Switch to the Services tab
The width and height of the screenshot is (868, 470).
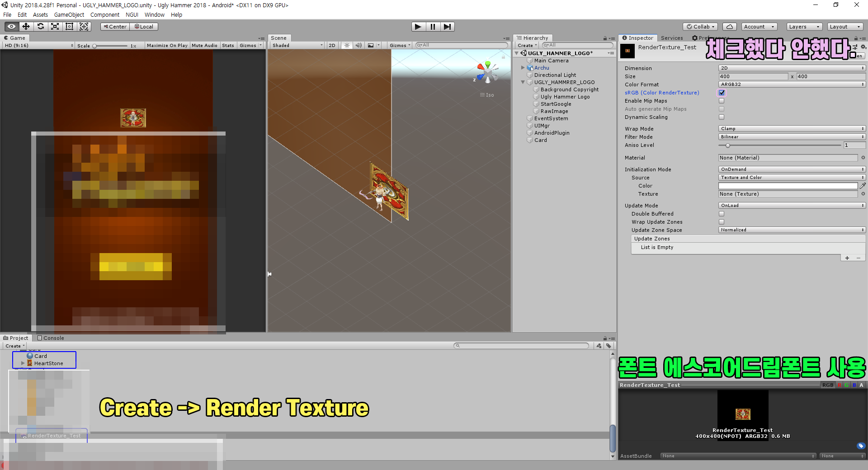click(672, 38)
